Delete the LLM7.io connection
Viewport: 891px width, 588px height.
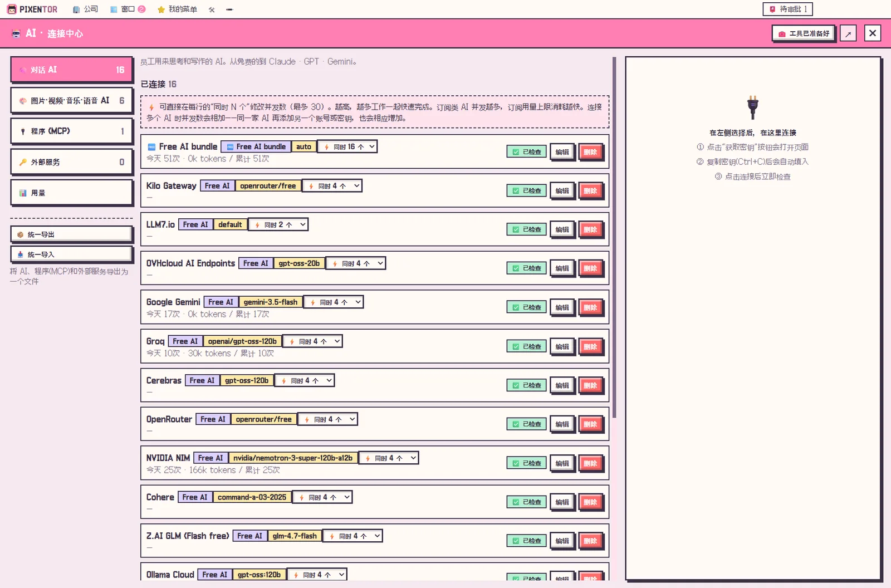coord(590,229)
